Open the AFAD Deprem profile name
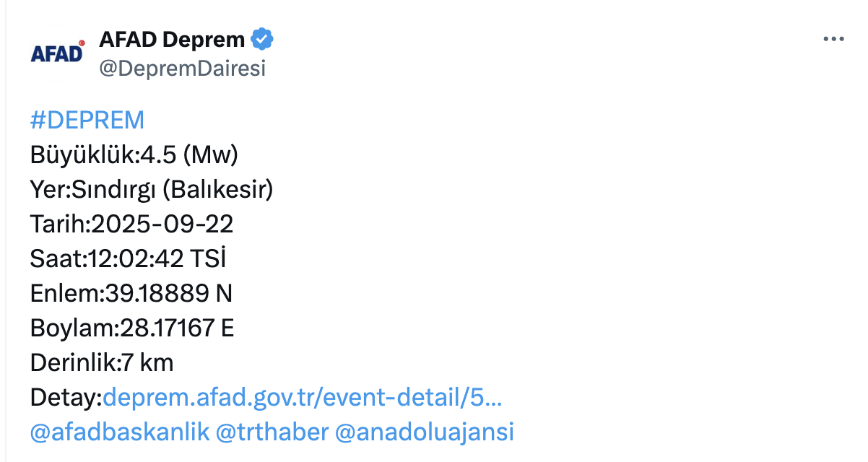The height and width of the screenshot is (462, 868). click(x=172, y=40)
